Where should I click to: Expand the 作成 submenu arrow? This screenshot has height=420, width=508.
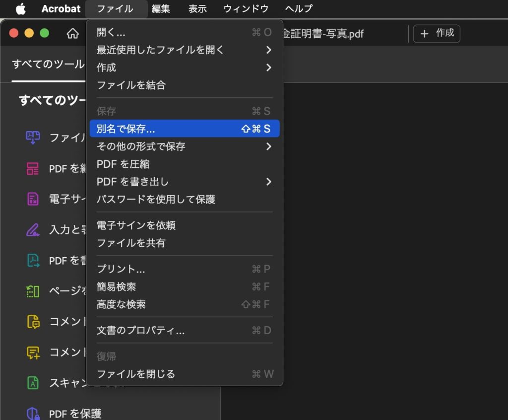point(268,68)
